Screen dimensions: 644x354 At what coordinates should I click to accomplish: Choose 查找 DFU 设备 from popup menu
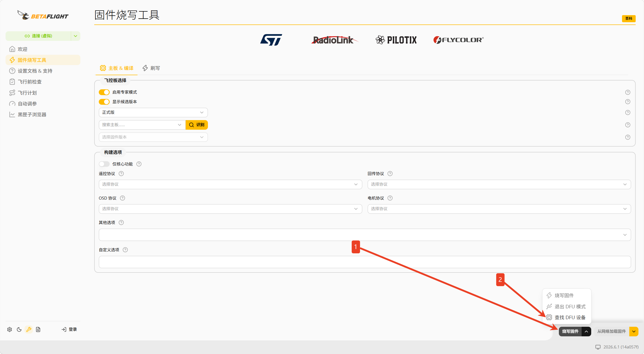(x=566, y=317)
